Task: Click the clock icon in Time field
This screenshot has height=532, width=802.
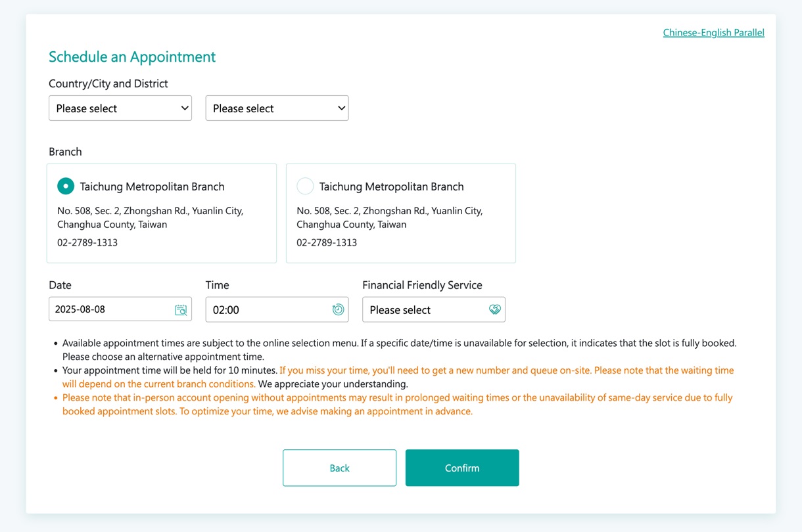Action: [338, 310]
